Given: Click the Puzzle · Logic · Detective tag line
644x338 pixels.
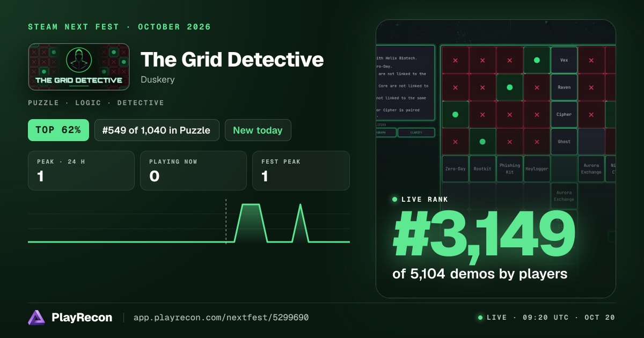Looking at the screenshot, I should pyautogui.click(x=96, y=102).
